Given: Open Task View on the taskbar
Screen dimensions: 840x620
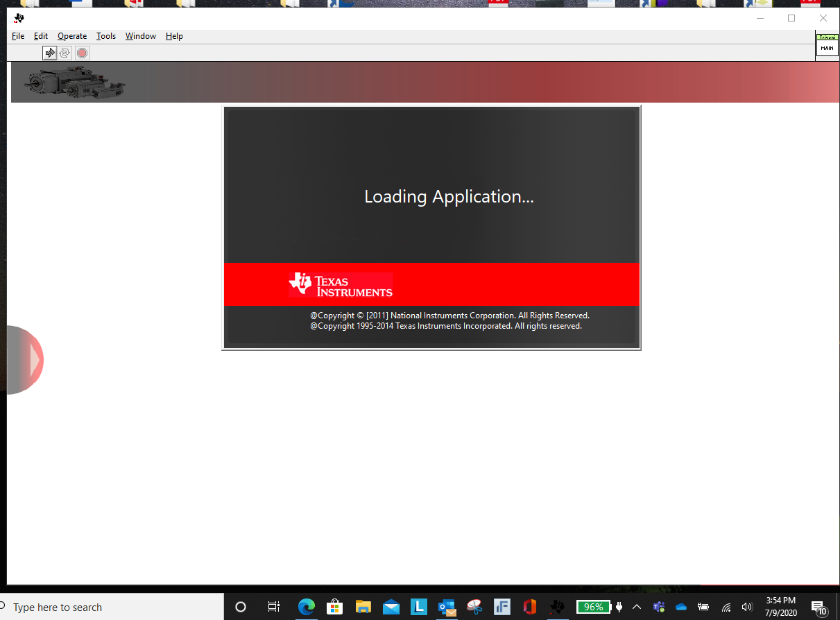Looking at the screenshot, I should click(273, 607).
